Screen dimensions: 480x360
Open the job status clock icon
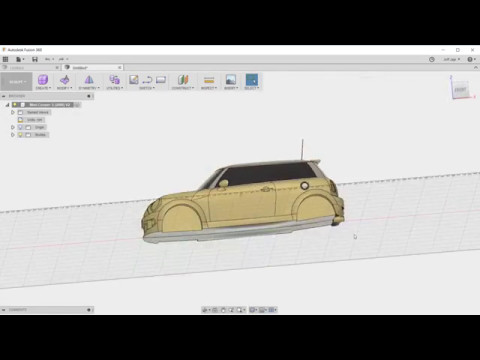tap(432, 59)
